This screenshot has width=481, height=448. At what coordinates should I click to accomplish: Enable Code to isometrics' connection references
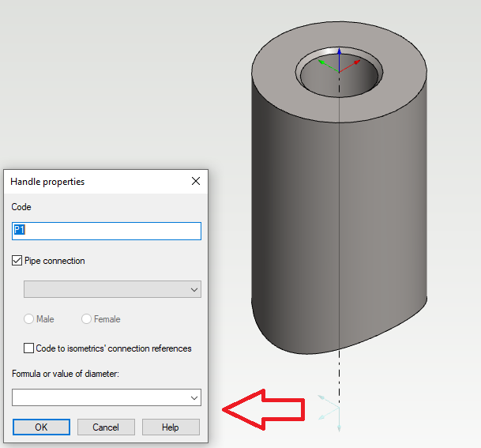click(x=29, y=348)
